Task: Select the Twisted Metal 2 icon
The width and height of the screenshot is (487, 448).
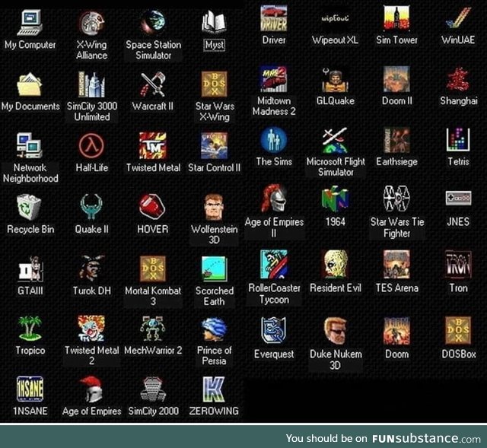Action: point(91,329)
